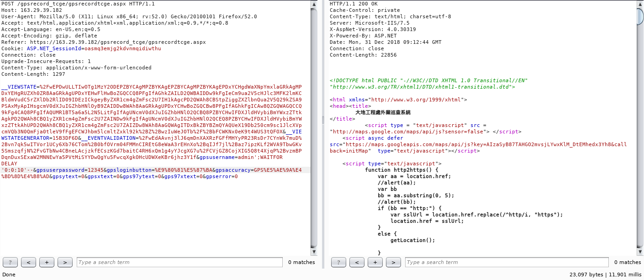
Task: Click the next match '>' button in request pane
Action: pyautogui.click(x=65, y=262)
